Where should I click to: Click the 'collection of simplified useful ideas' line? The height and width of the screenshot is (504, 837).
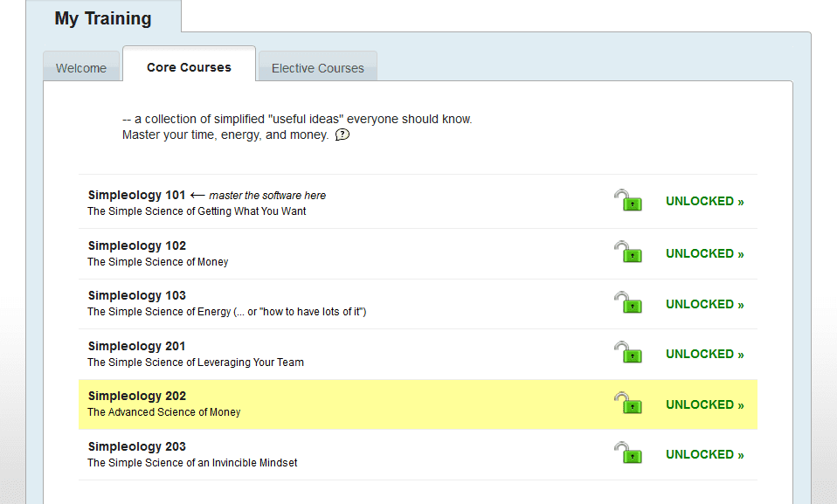297,119
